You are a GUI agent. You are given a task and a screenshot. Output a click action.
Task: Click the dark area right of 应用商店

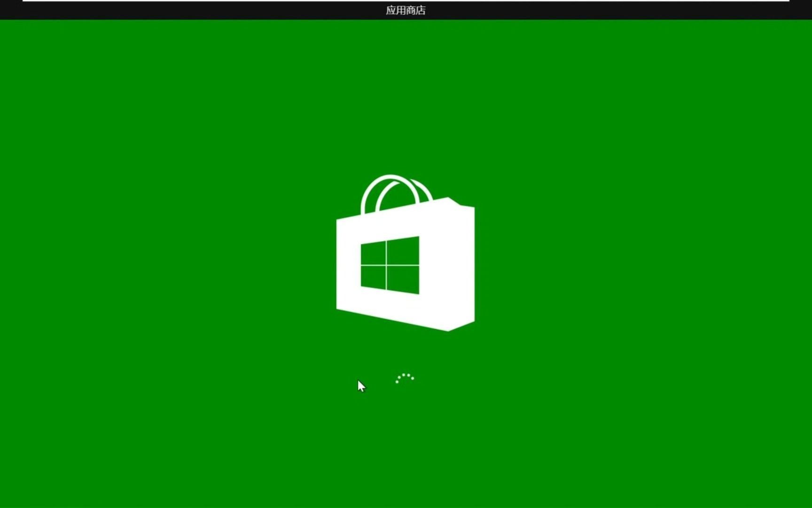[x=564, y=9]
